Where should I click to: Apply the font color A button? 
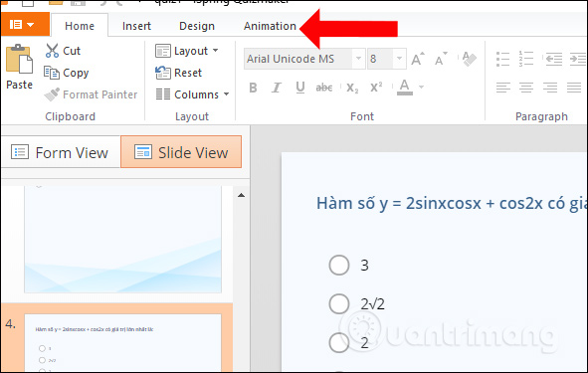tap(405, 88)
